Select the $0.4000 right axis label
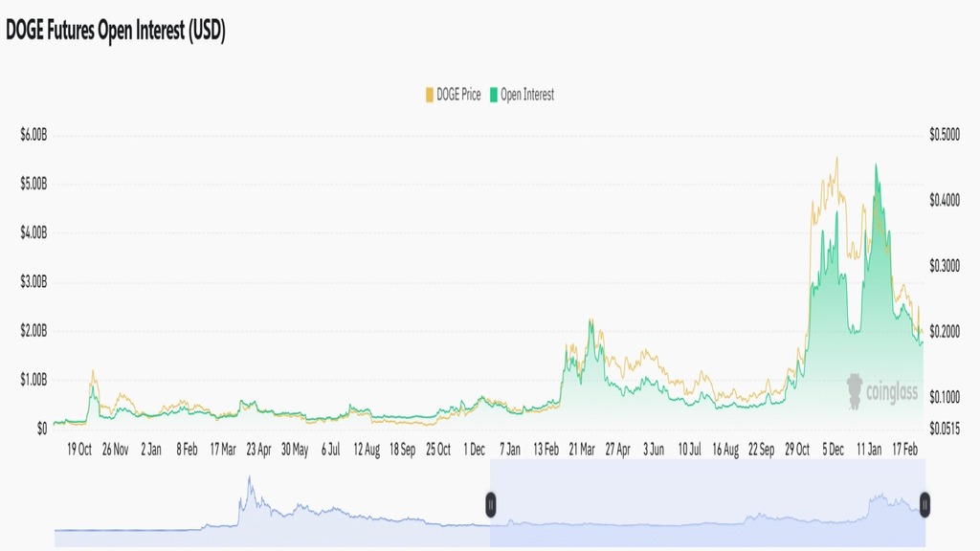This screenshot has width=980, height=551. 945,201
